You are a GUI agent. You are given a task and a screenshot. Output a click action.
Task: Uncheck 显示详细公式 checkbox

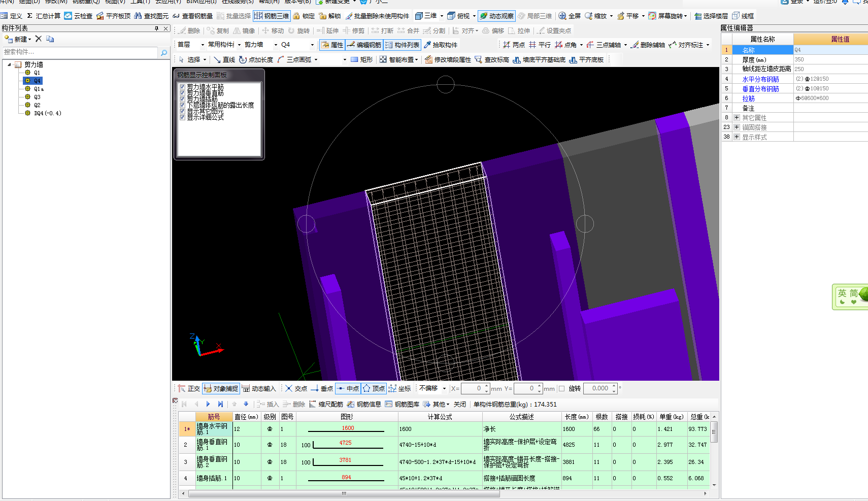click(x=182, y=117)
